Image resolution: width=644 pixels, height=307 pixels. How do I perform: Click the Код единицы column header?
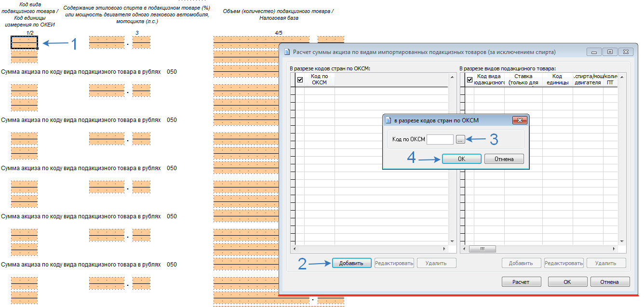pyautogui.click(x=557, y=80)
